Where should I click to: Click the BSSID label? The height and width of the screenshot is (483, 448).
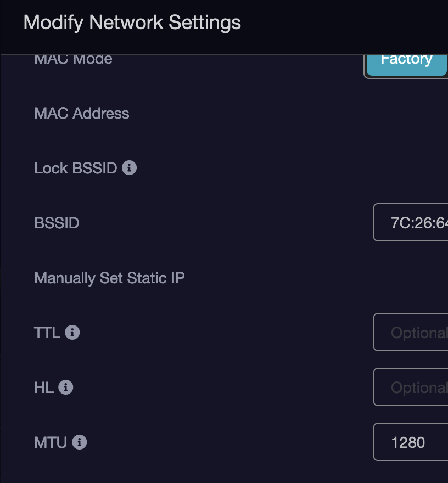click(57, 223)
